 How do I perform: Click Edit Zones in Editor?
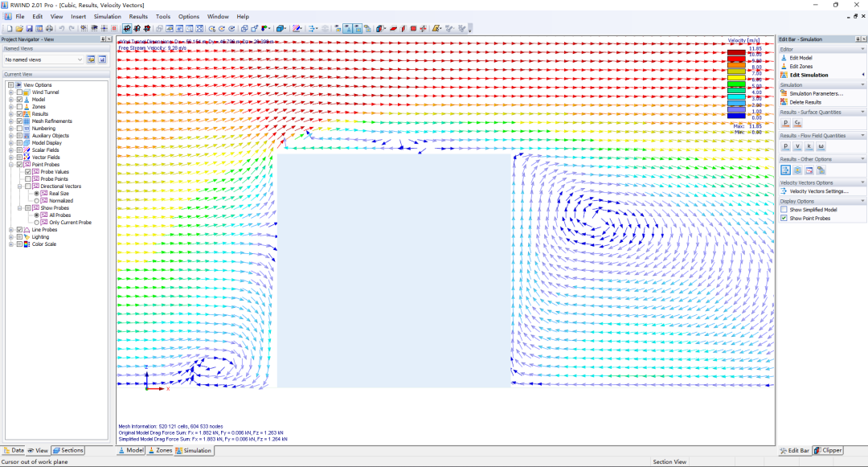click(x=800, y=67)
